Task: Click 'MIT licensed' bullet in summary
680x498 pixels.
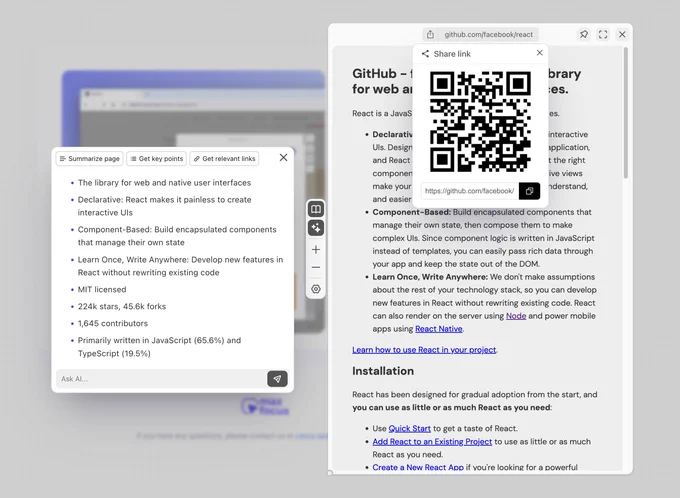Action: 102,289
